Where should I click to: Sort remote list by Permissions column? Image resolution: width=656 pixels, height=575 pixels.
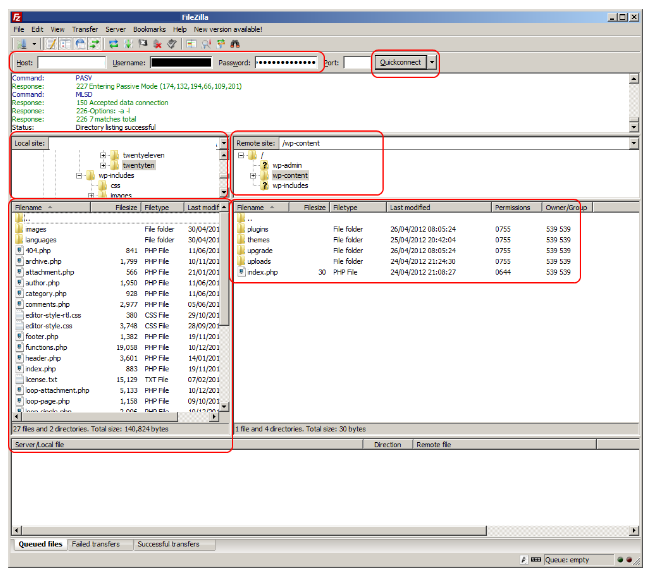(x=517, y=208)
